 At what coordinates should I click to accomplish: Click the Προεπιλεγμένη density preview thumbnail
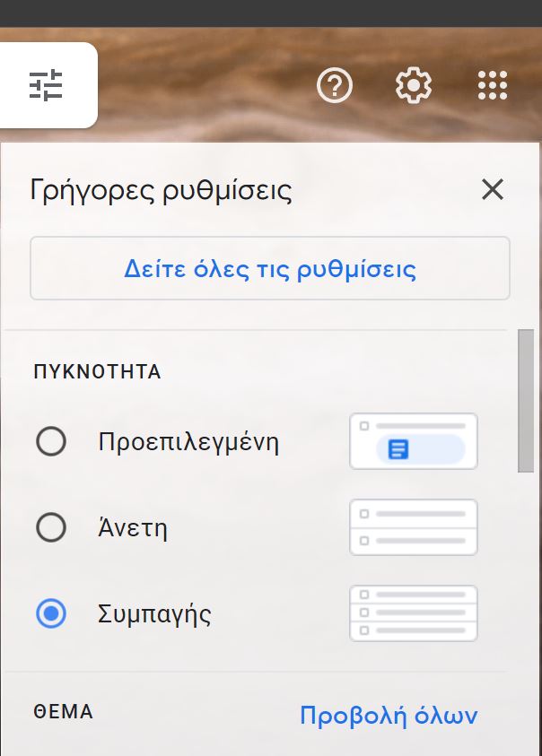click(414, 441)
